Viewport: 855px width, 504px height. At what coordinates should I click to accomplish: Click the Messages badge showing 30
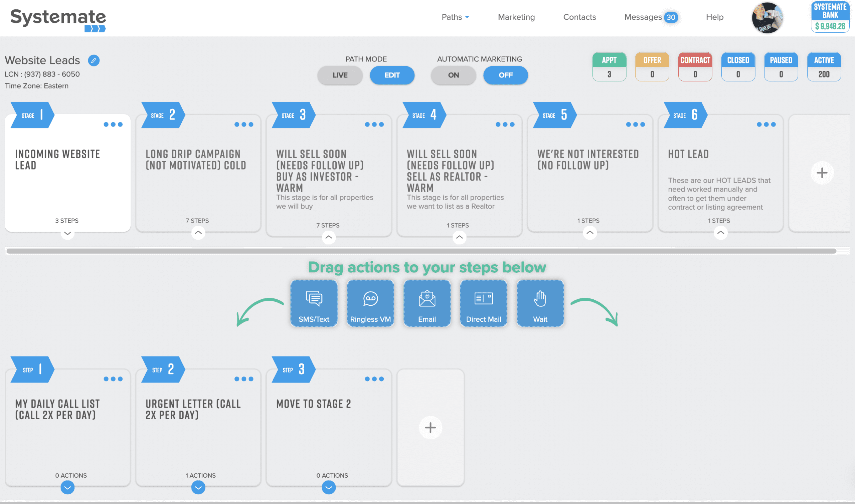coord(671,17)
